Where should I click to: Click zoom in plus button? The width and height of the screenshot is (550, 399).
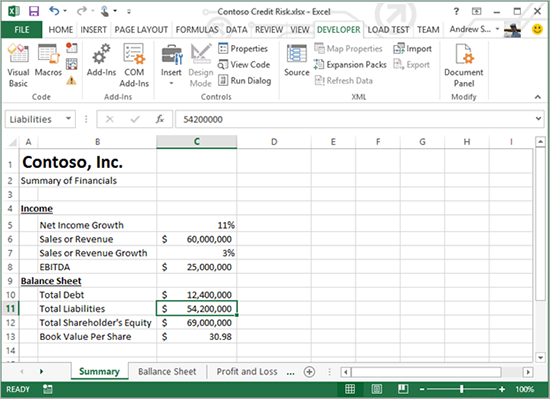(x=502, y=389)
